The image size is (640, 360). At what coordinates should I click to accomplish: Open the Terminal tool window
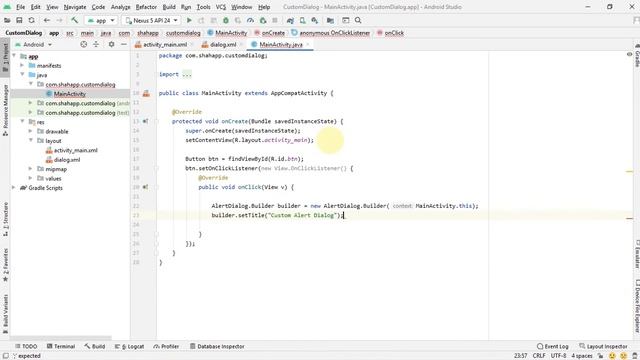coord(61,346)
